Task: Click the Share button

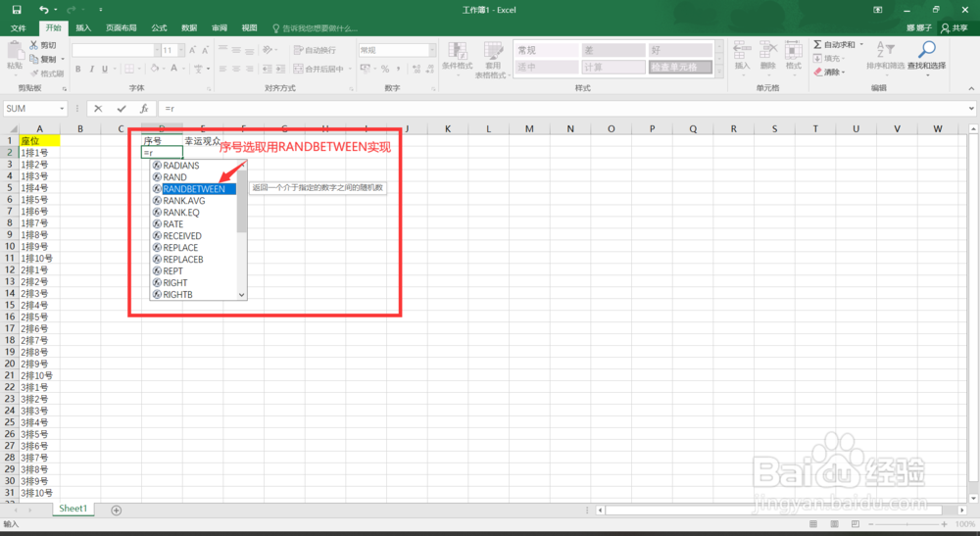Action: click(x=955, y=28)
